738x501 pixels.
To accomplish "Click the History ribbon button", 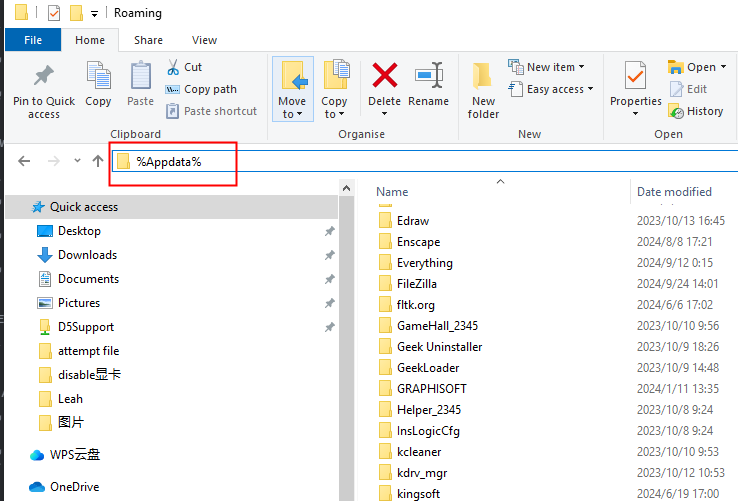I will 696,111.
